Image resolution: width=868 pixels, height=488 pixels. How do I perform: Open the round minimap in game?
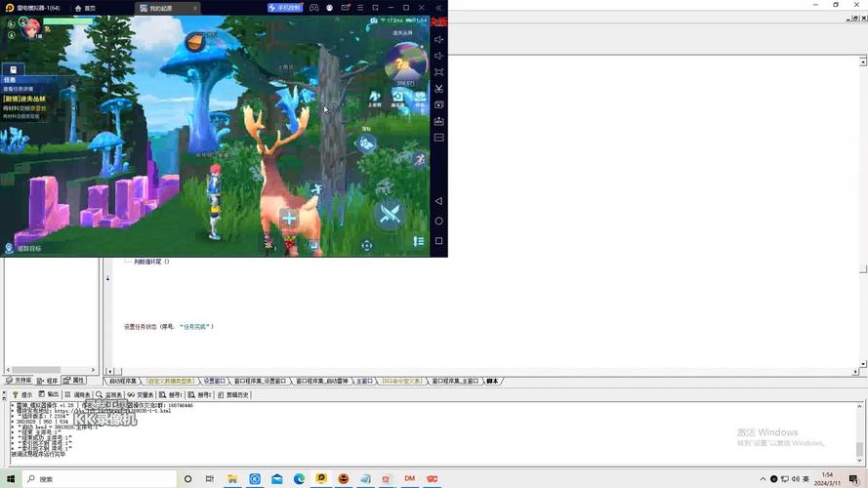(x=406, y=61)
